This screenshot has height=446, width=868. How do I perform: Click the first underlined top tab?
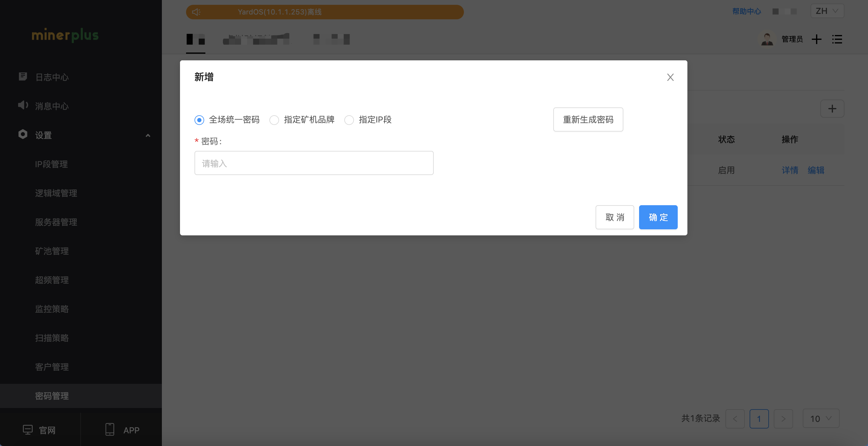(x=196, y=40)
